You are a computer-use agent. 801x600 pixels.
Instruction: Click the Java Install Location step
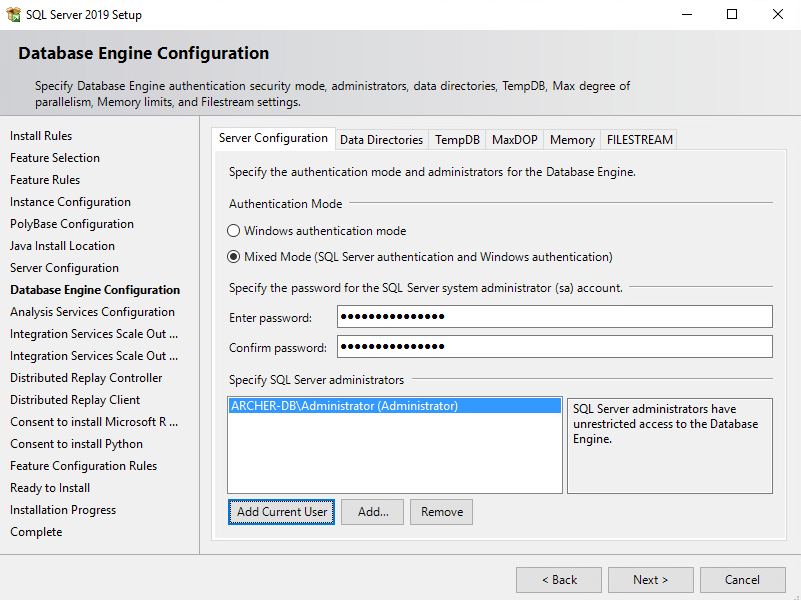[62, 246]
